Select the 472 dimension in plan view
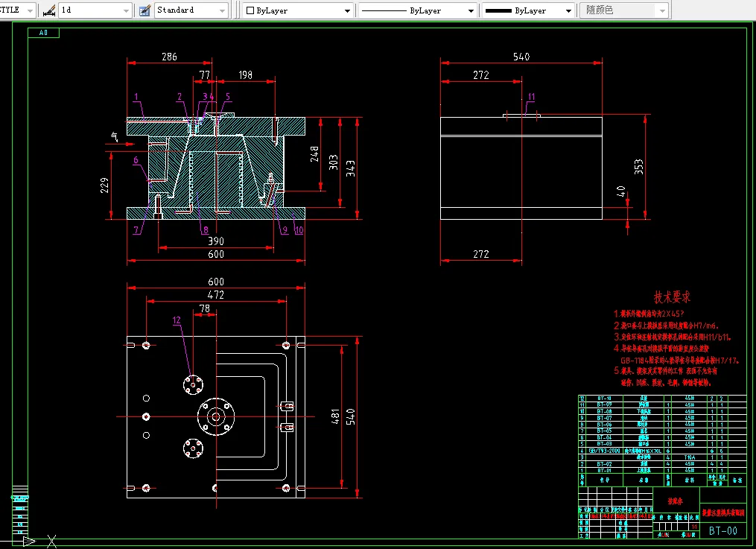The height and width of the screenshot is (549, 756). tap(216, 295)
